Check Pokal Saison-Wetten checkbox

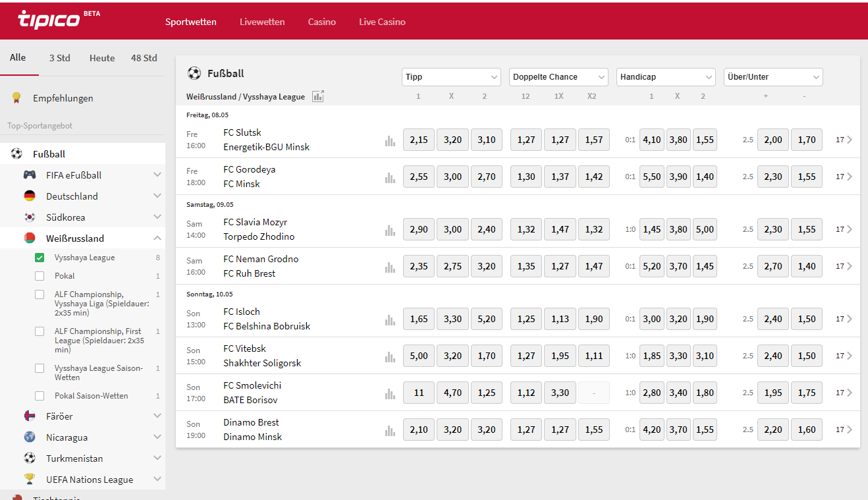[x=40, y=396]
